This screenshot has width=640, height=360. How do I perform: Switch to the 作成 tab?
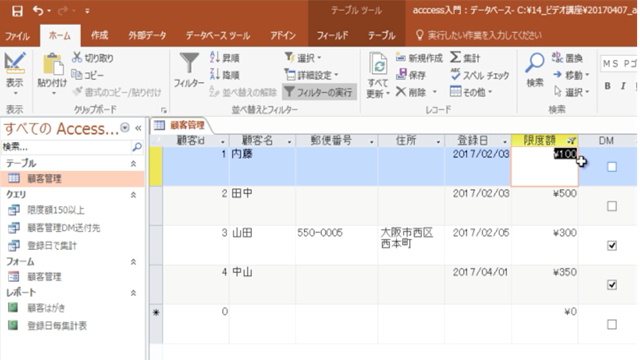(99, 36)
